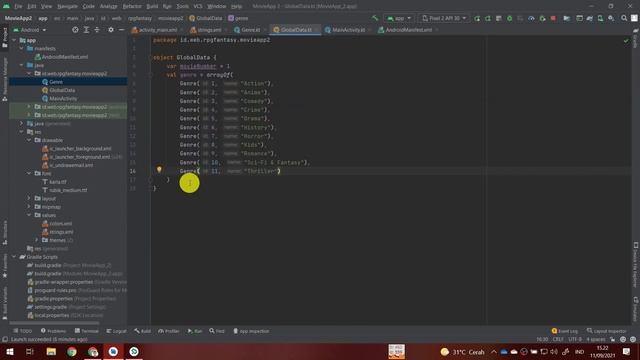Image resolution: width=640 pixels, height=360 pixels.
Task: Collapse the values folder
Action: point(29,215)
